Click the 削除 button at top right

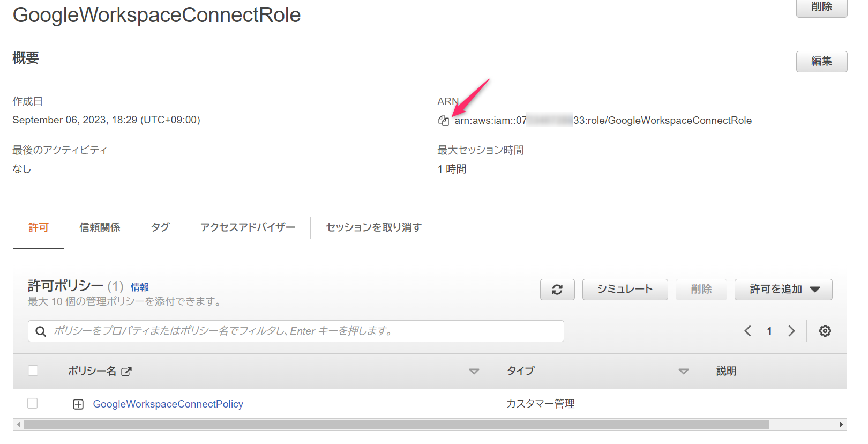(821, 7)
